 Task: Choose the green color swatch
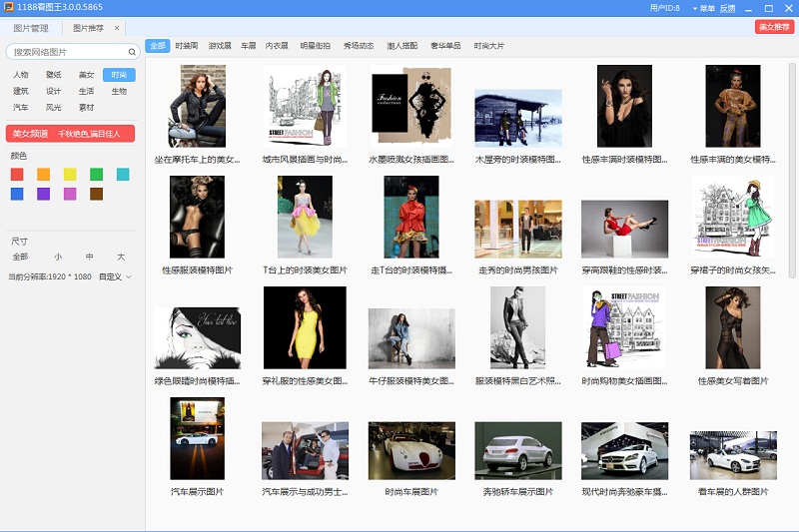coord(97,174)
